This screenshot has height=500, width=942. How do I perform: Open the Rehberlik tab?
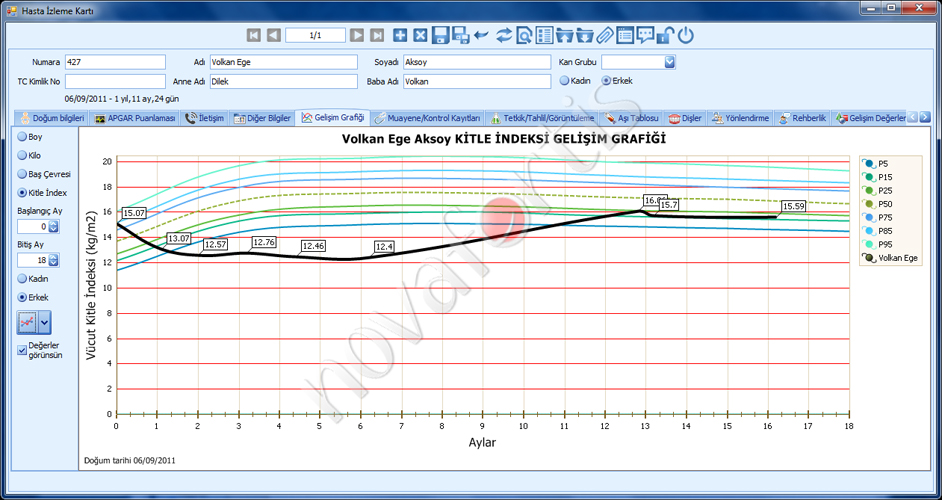click(802, 118)
